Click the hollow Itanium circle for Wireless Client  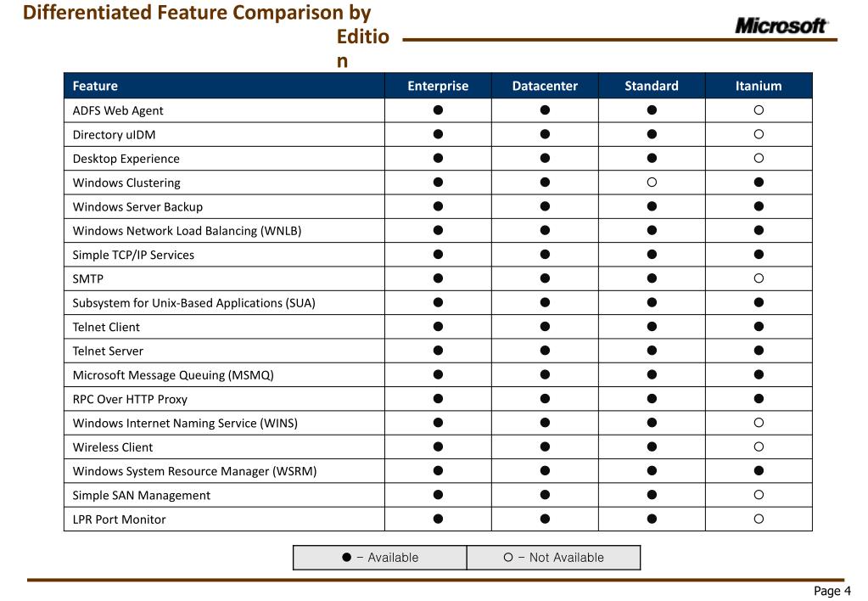(759, 447)
